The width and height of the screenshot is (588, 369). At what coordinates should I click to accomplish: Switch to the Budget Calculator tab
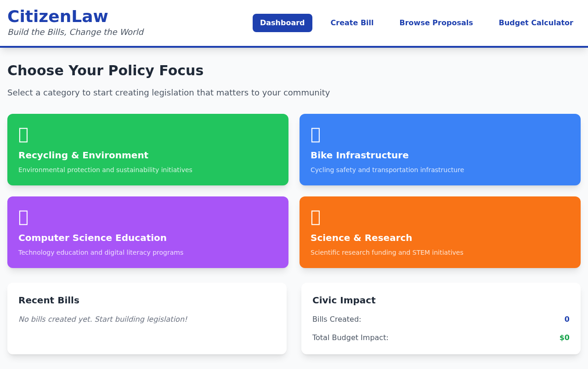(x=536, y=23)
